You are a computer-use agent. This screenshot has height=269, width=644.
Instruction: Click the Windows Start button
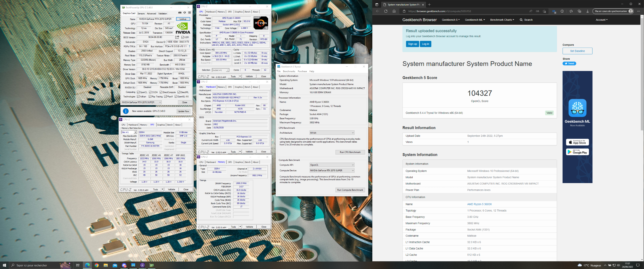tap(4, 265)
